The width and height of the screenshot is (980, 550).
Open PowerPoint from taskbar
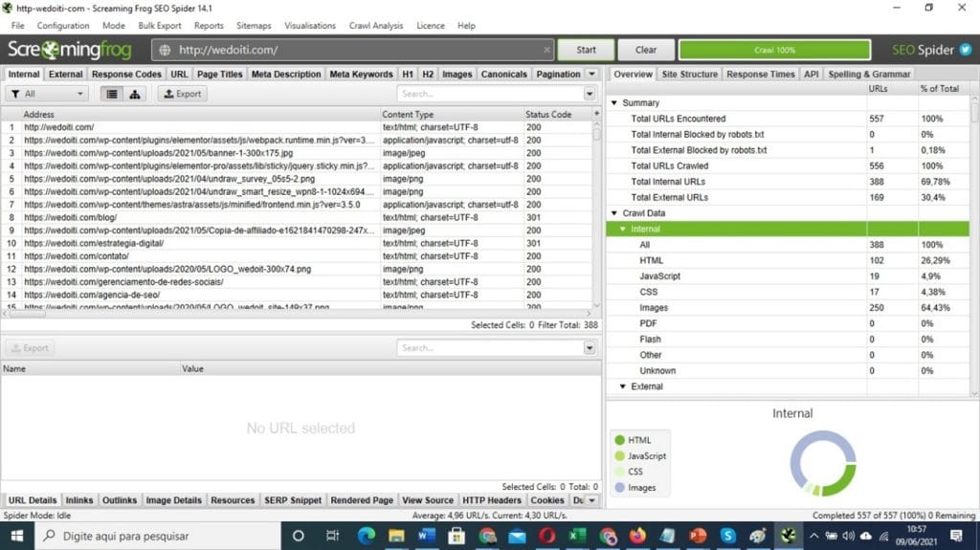pos(698,536)
